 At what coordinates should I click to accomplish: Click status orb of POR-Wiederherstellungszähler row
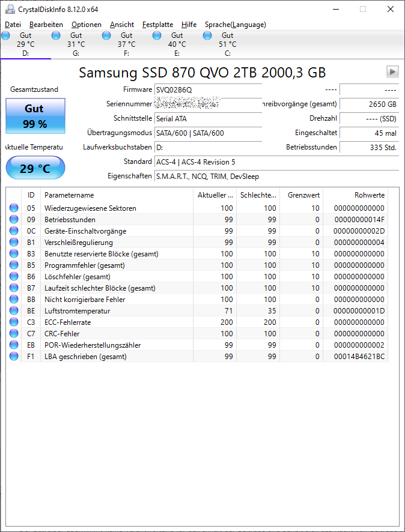coord(14,345)
